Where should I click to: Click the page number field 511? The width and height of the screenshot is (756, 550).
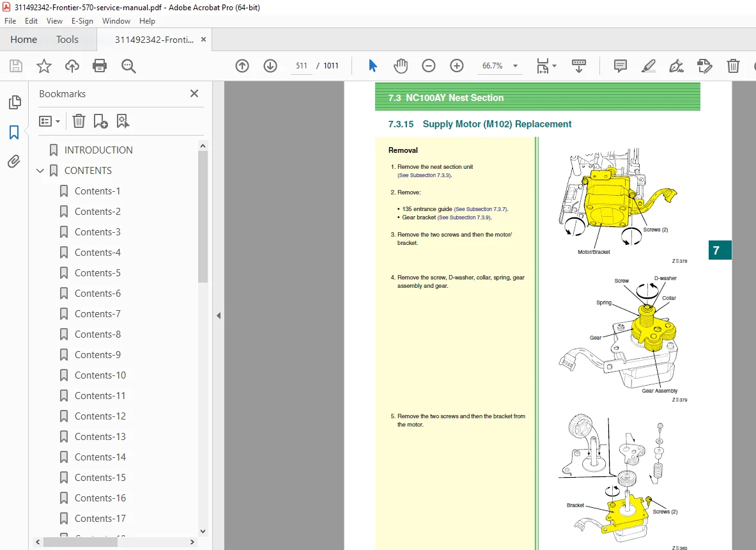(x=302, y=66)
